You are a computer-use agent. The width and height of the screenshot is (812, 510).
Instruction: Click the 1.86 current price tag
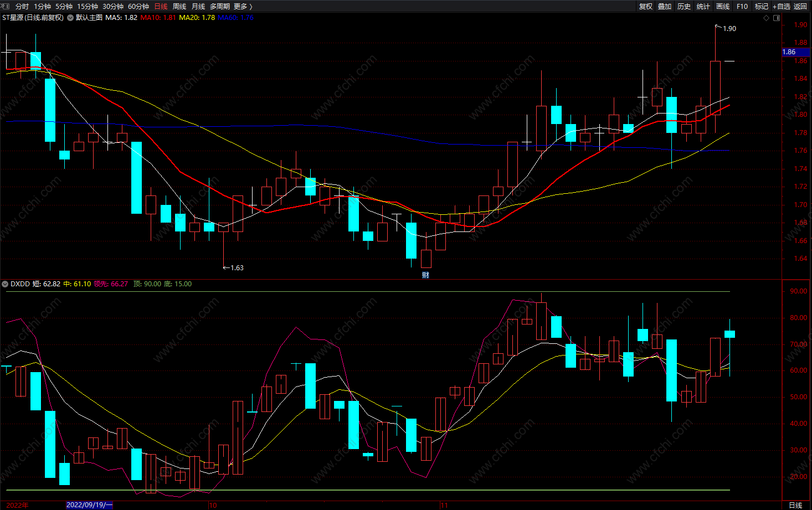pos(795,52)
